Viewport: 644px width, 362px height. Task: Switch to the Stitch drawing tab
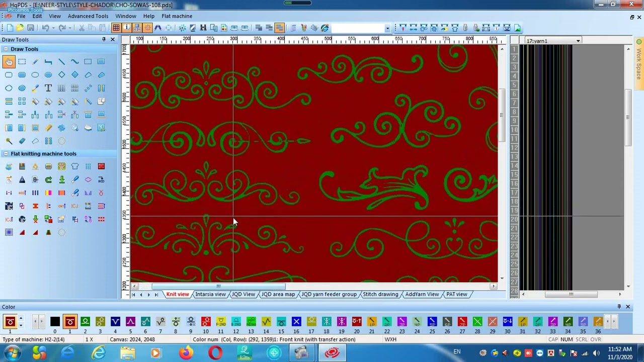[380, 294]
